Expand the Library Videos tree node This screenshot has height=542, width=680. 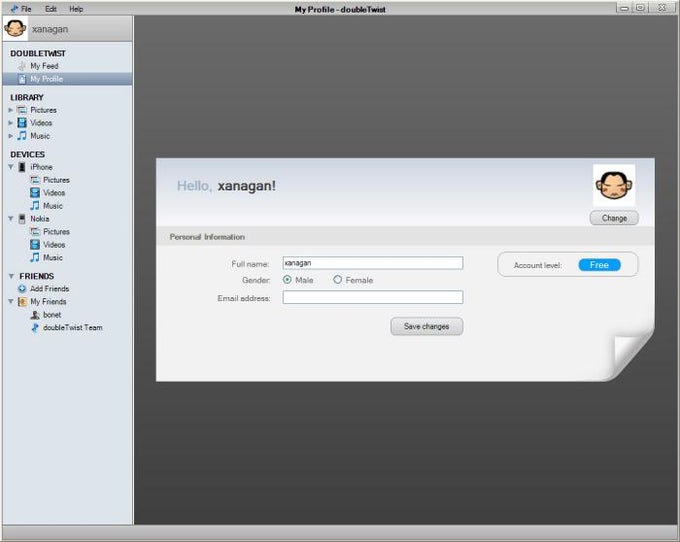[x=11, y=123]
